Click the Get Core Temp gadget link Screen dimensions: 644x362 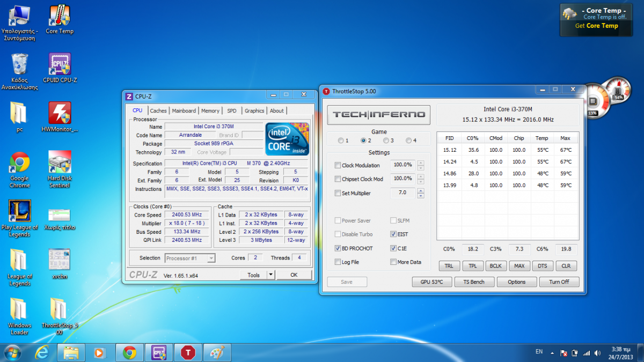[597, 26]
